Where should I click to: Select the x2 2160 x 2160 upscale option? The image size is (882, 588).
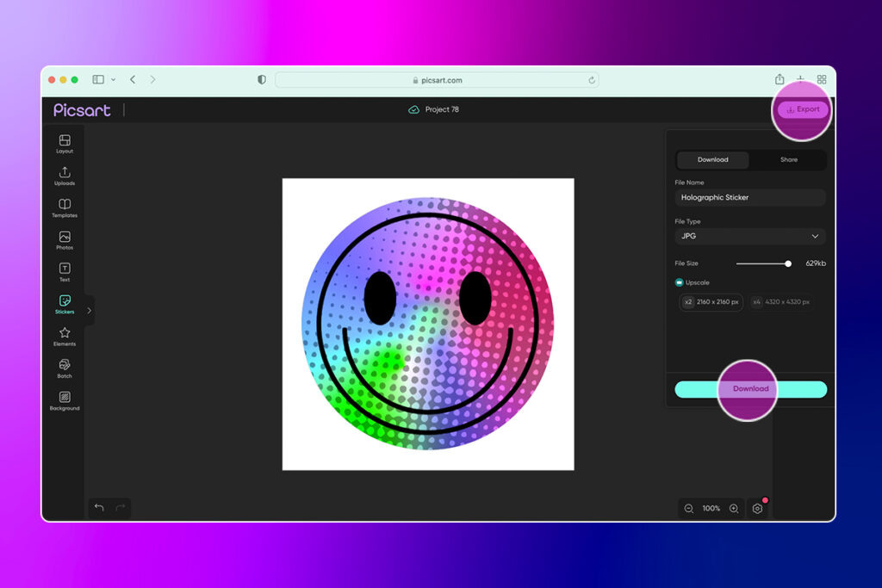(711, 302)
